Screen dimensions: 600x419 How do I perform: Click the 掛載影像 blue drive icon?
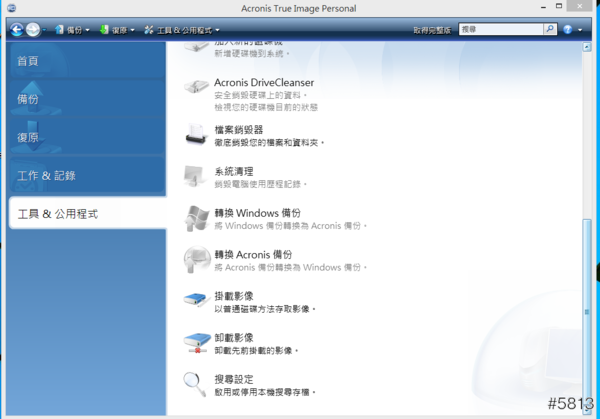(197, 299)
